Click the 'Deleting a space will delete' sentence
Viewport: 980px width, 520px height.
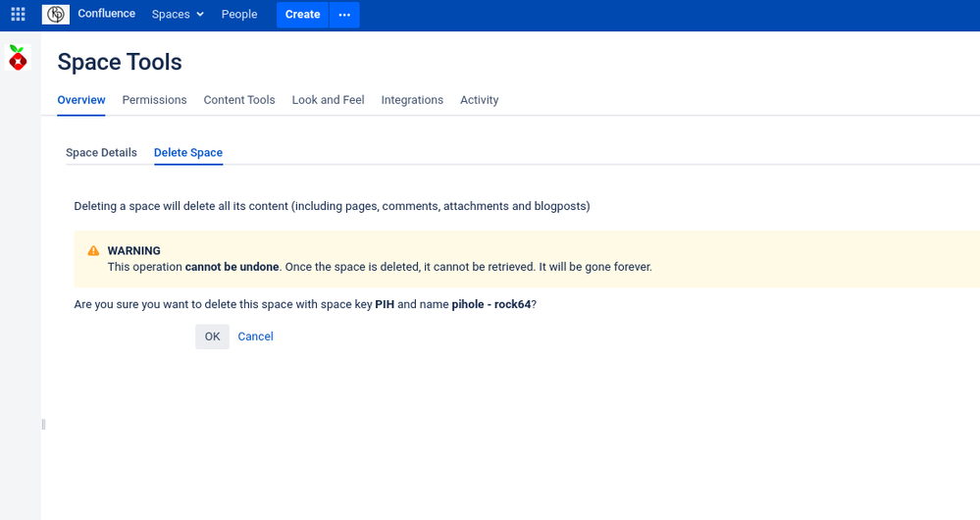tap(332, 206)
